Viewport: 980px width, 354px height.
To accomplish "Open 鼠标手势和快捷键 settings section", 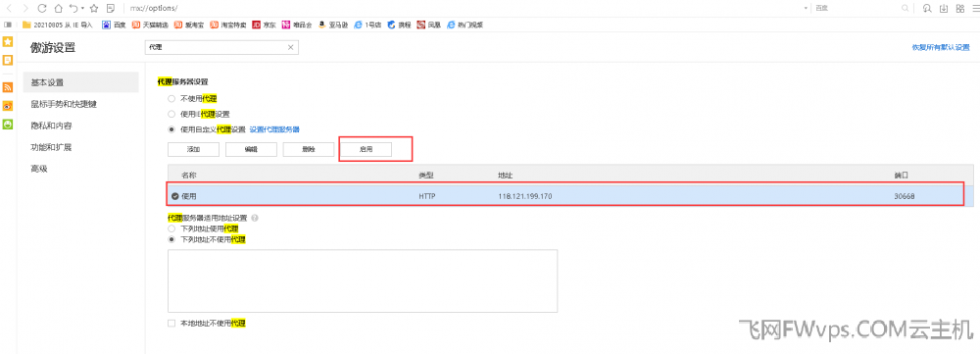I will [x=64, y=105].
